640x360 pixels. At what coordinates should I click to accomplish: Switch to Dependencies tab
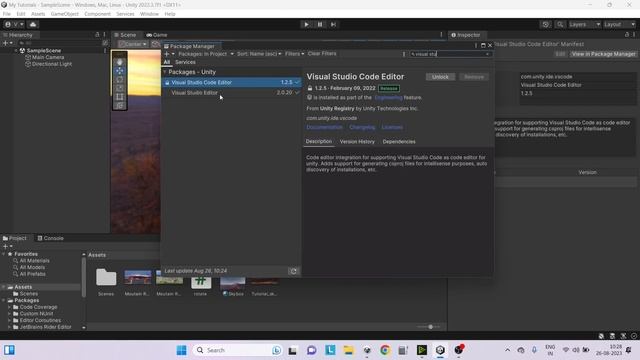[x=399, y=142]
